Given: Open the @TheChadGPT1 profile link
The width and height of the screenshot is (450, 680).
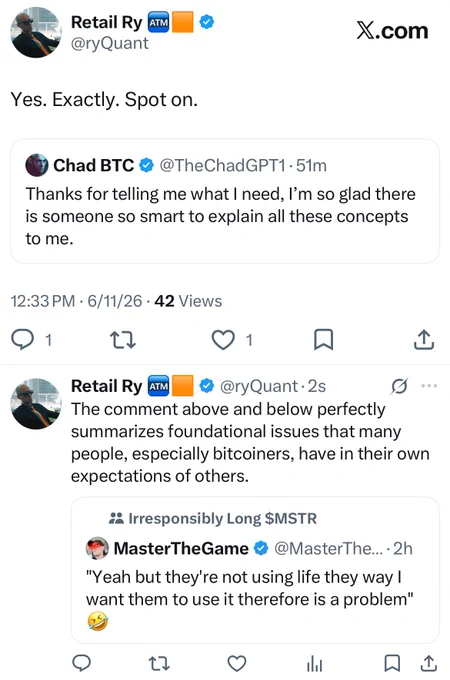Looking at the screenshot, I should 223,165.
